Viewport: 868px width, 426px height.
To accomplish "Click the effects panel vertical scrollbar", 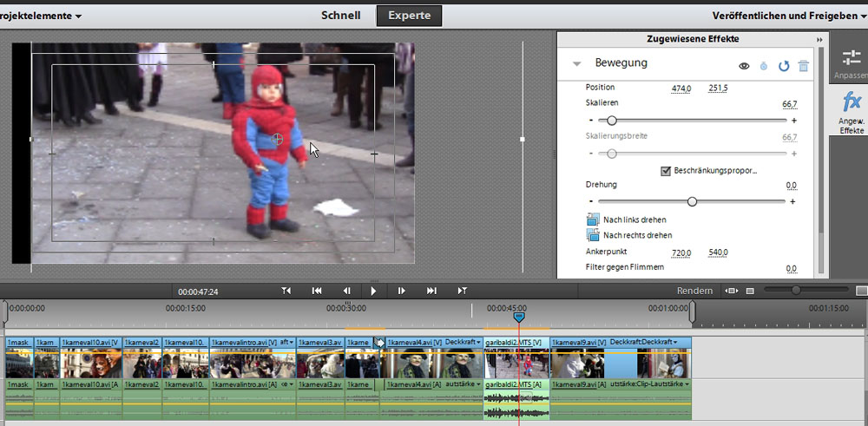I will 821,161.
